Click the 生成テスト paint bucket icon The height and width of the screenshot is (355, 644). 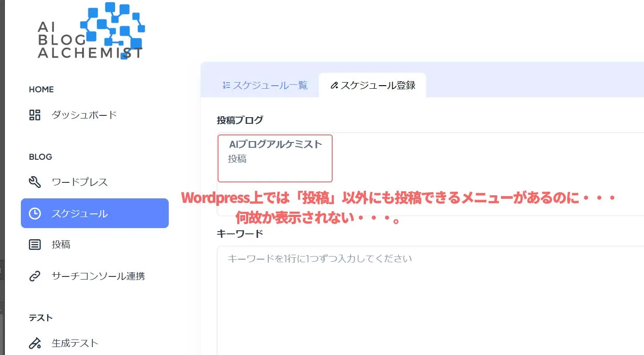(x=35, y=343)
